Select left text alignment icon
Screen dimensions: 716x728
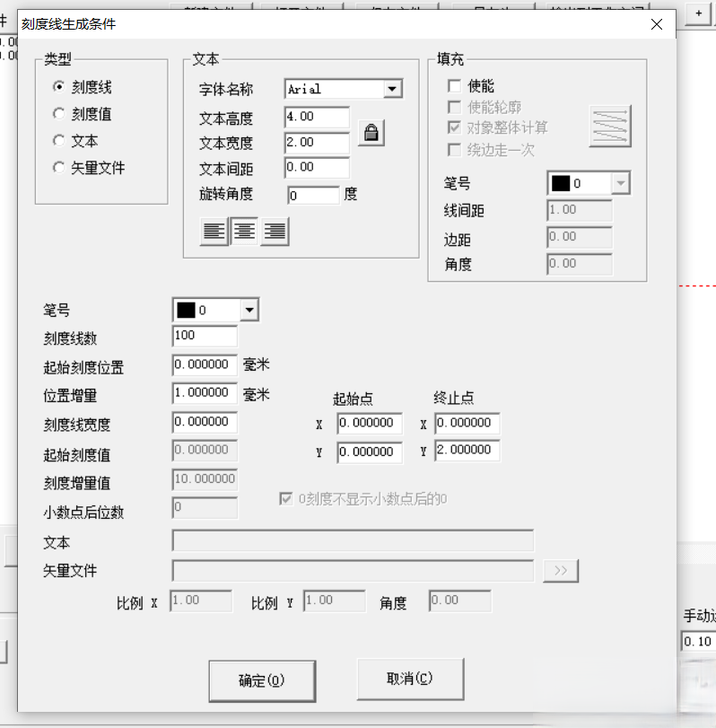coord(214,231)
